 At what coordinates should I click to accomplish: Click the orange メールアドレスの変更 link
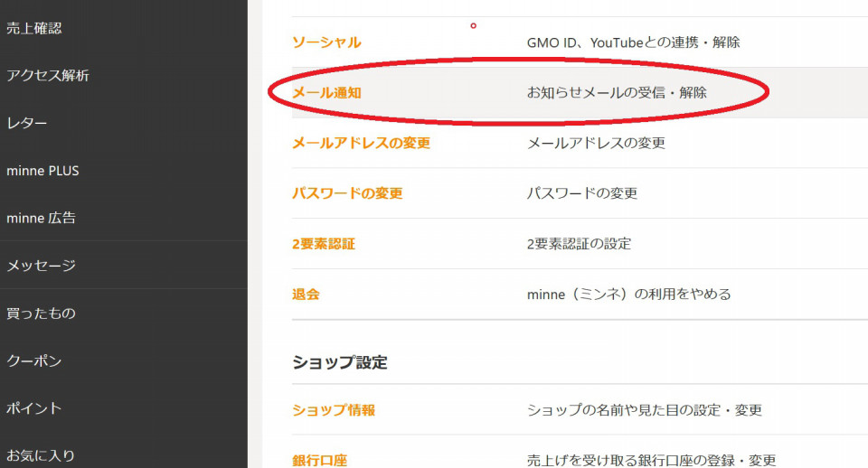(361, 143)
